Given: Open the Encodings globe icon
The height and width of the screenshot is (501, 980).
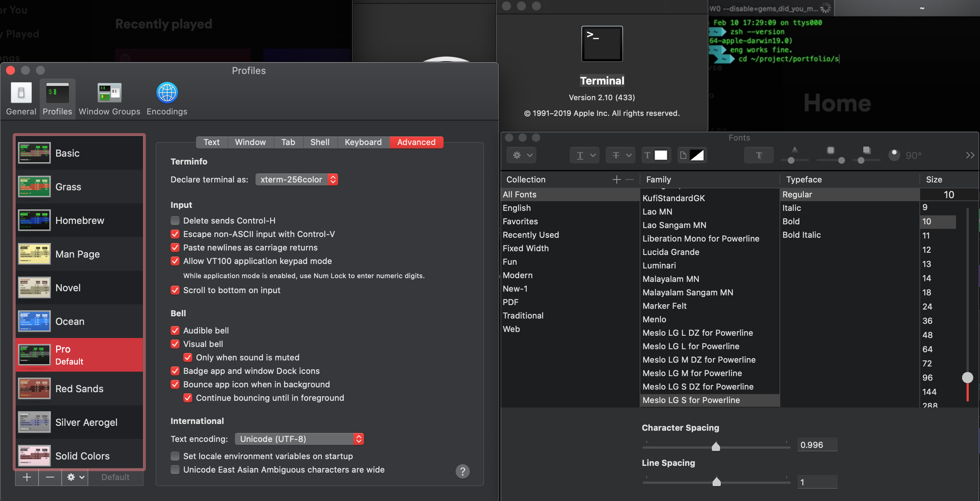Looking at the screenshot, I should pos(167,92).
